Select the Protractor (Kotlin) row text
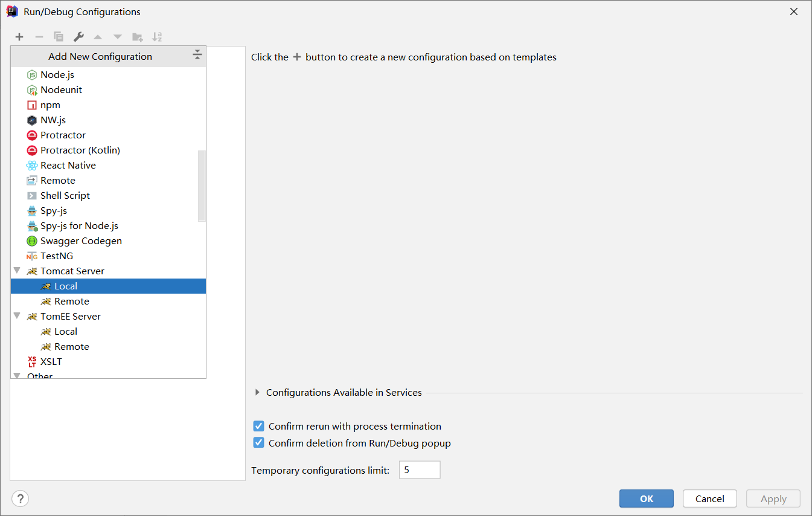This screenshot has width=812, height=516. click(80, 150)
